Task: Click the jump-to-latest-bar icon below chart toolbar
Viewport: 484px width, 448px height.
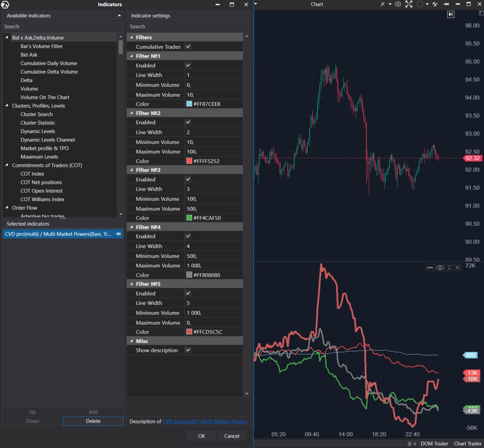Action: 450,14
